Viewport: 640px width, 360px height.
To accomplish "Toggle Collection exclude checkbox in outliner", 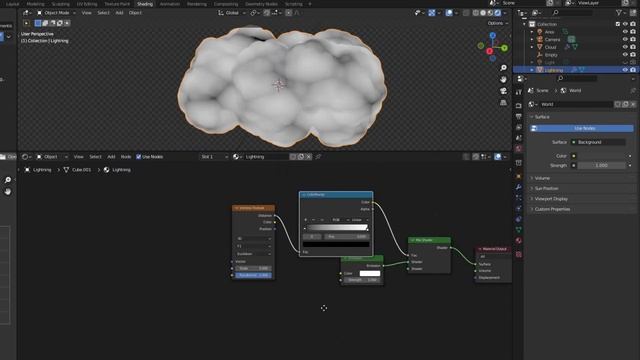I will click(x=618, y=24).
